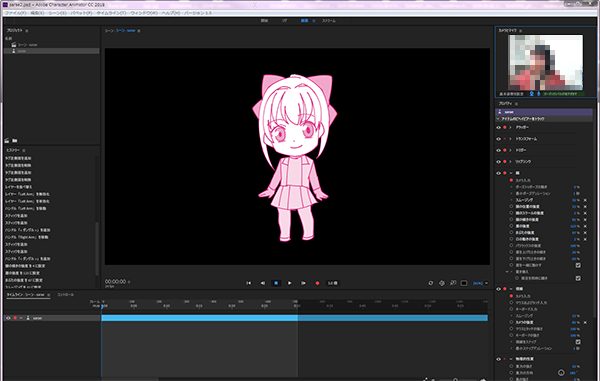Collapse the Face behavior section
Viewport: 600px width, 381px height.
(510, 173)
